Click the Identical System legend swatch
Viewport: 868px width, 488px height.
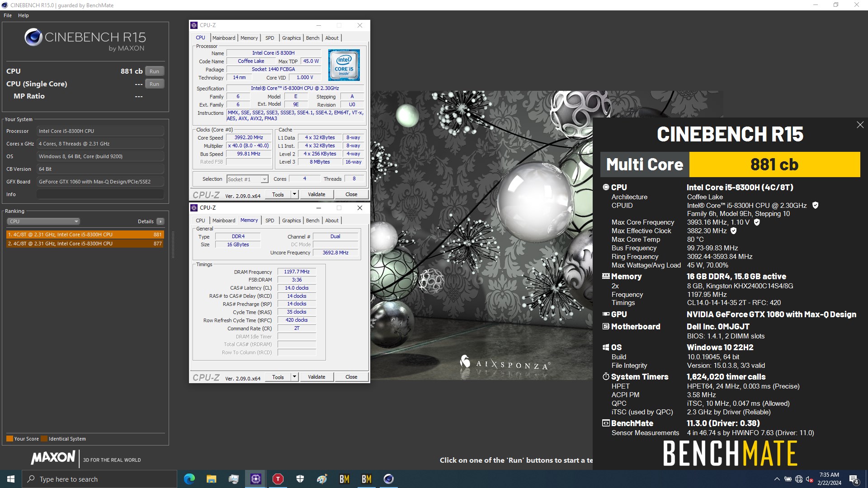44,439
